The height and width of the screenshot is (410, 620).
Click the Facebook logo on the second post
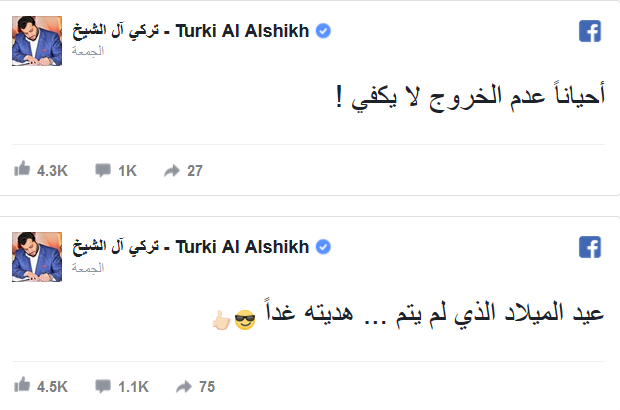[x=590, y=248]
